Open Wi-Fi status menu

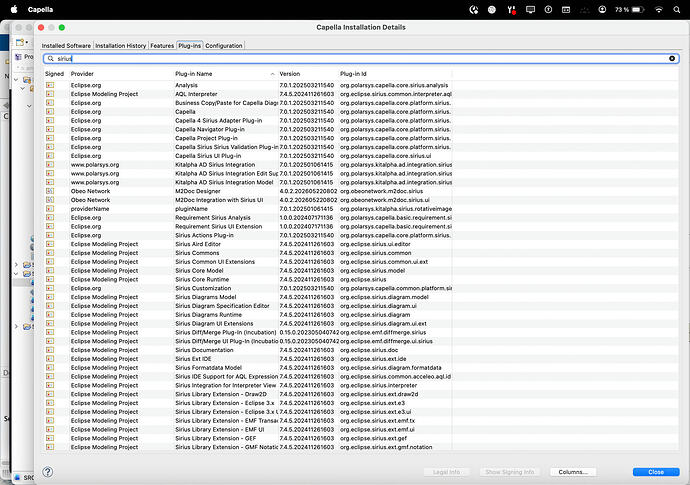658,10
